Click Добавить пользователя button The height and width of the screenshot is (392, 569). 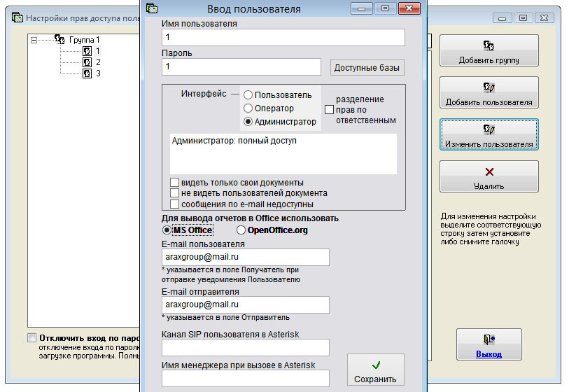[x=489, y=92]
